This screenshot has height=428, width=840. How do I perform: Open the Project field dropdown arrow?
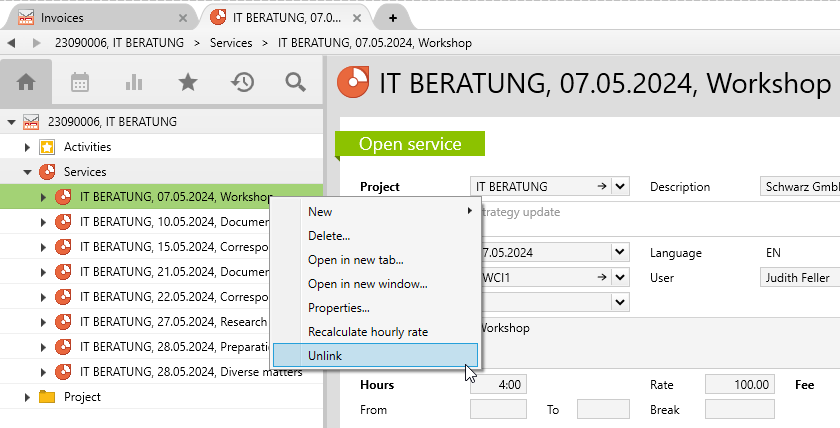pyautogui.click(x=620, y=186)
